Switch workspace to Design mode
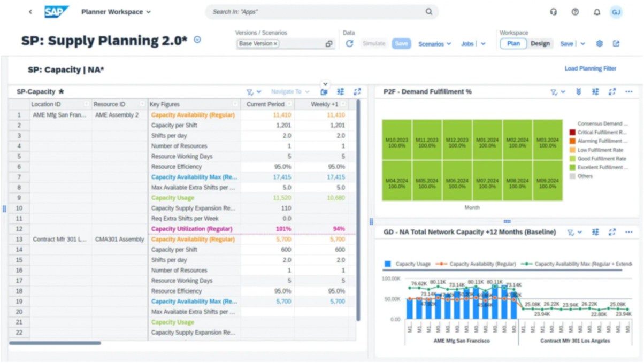 point(540,44)
